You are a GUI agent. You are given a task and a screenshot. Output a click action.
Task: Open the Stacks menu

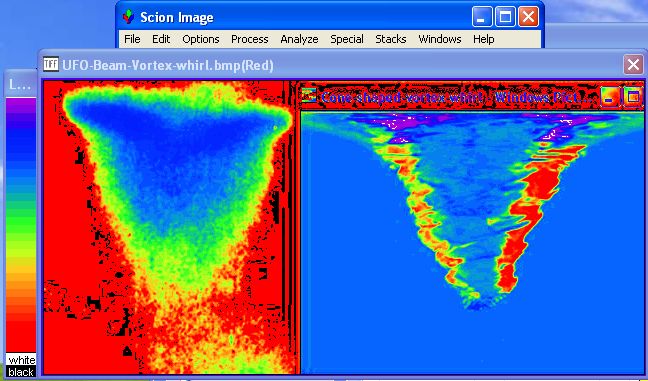[391, 39]
